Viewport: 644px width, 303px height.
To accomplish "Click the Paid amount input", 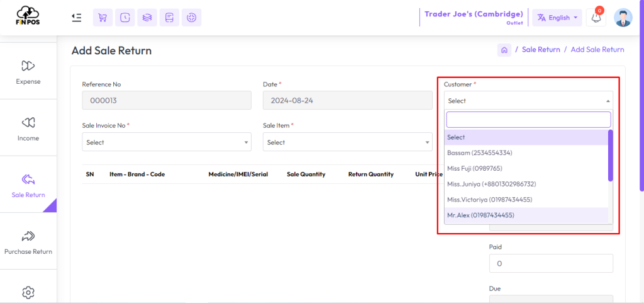I will click(551, 263).
